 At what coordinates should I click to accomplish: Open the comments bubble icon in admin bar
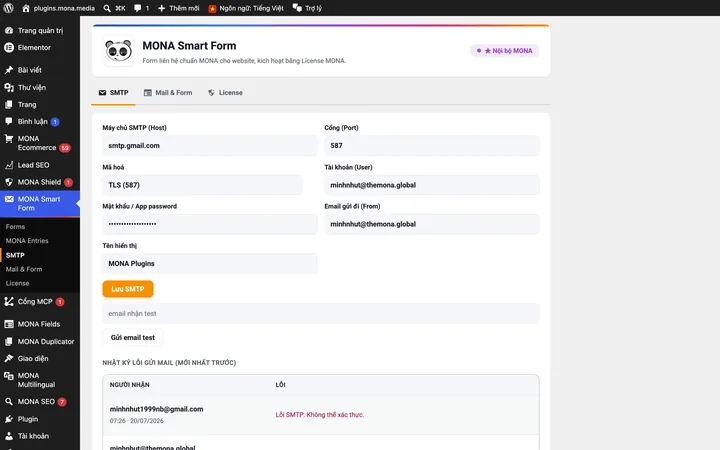coord(137,8)
